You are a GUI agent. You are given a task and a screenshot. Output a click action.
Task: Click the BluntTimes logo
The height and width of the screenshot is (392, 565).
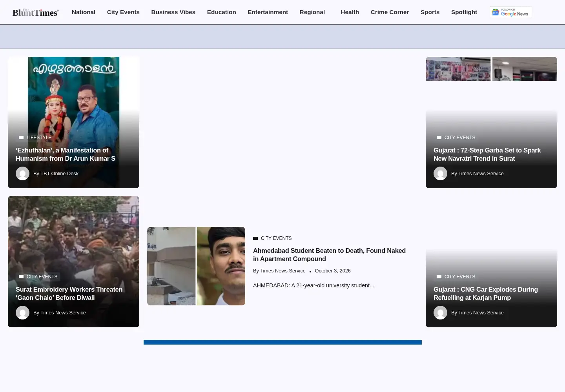(x=36, y=13)
